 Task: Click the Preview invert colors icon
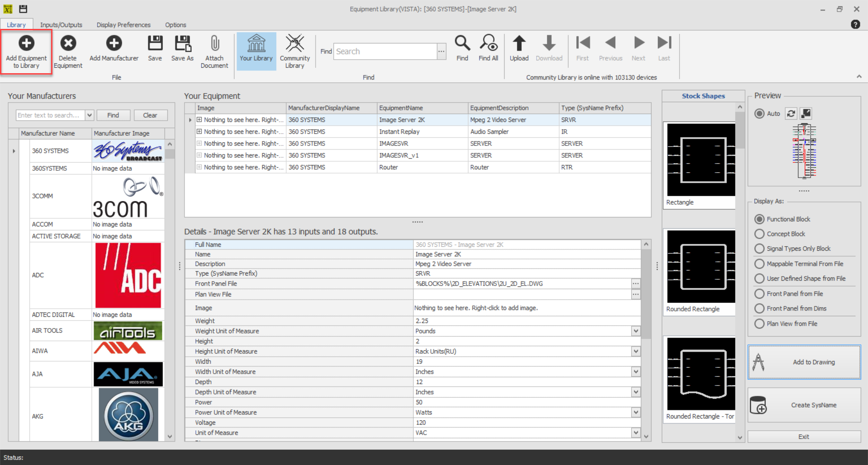806,113
